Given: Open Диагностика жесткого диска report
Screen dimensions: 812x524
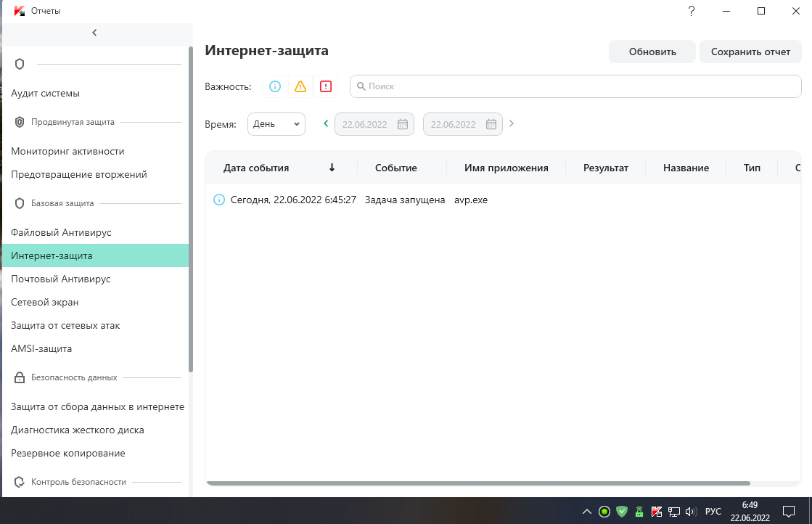Looking at the screenshot, I should [x=77, y=430].
